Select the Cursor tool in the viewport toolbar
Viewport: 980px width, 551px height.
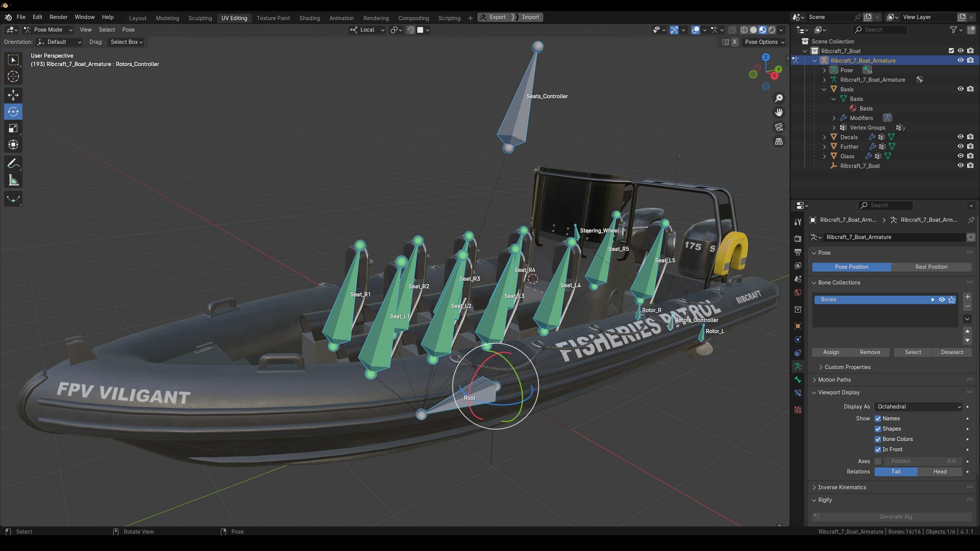click(13, 77)
